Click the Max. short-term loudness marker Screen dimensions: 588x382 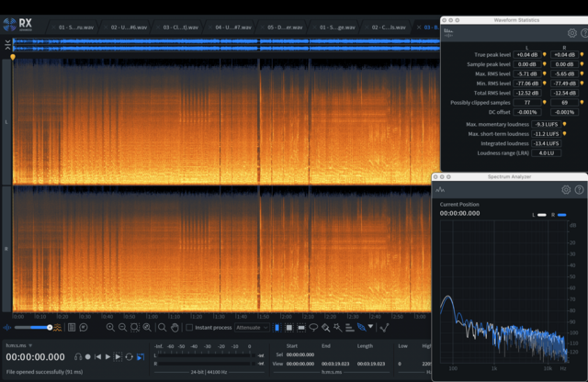pos(564,133)
